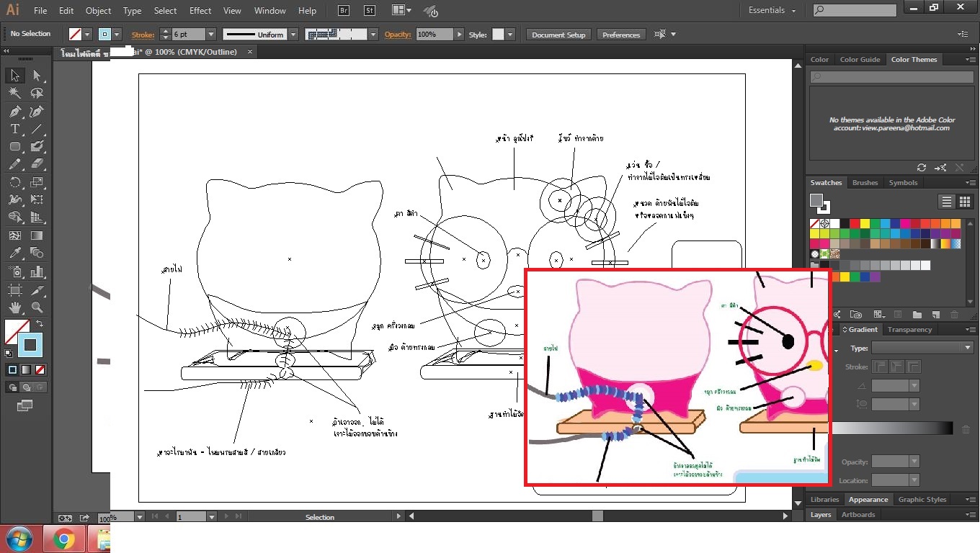This screenshot has height=553, width=980.
Task: Select the Eyedropper tool
Action: [x=15, y=253]
